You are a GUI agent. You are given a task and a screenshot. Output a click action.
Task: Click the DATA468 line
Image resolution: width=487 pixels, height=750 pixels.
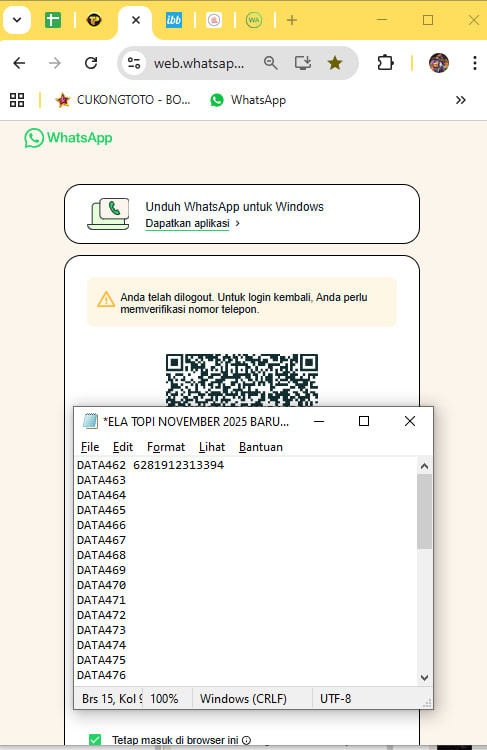[x=101, y=555]
